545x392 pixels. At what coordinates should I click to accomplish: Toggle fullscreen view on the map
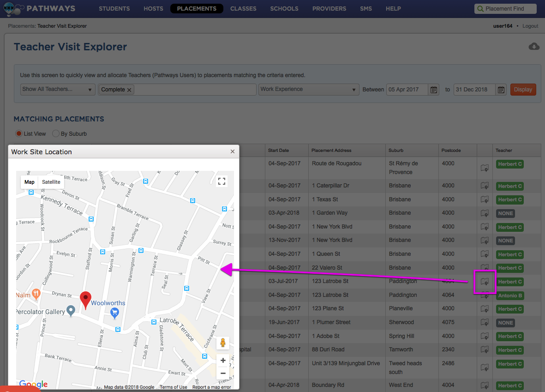click(222, 181)
